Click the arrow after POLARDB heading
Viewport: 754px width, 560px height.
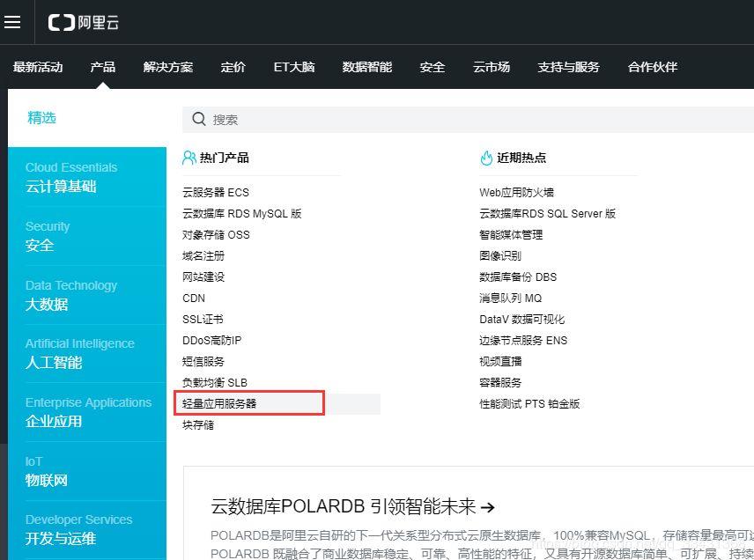pyautogui.click(x=488, y=507)
